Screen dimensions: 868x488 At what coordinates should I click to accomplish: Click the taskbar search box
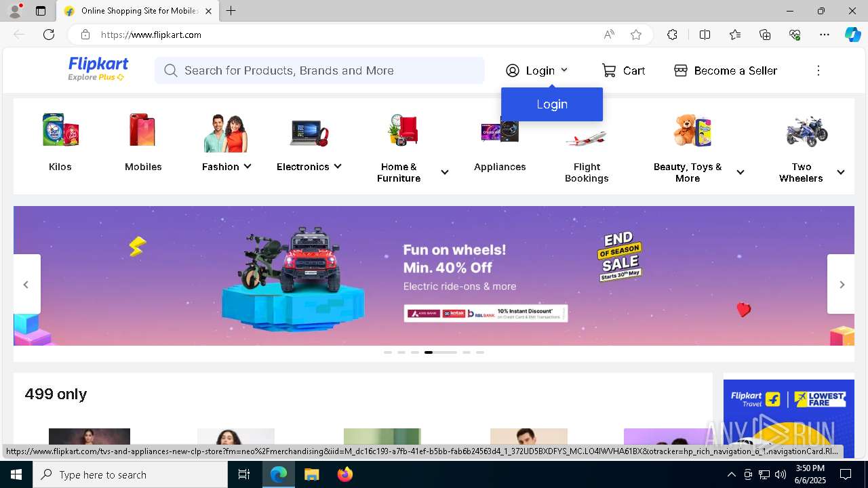130,474
